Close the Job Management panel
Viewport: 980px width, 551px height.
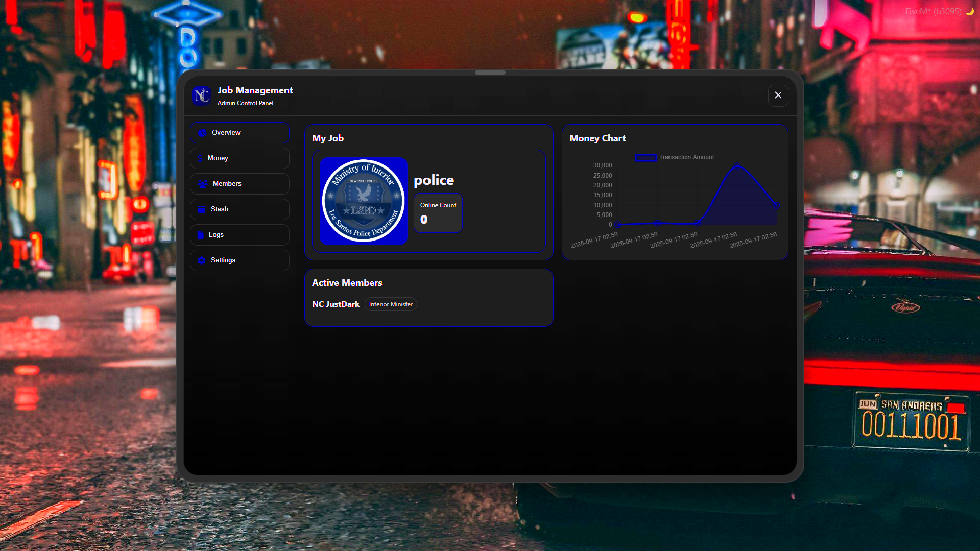click(778, 95)
